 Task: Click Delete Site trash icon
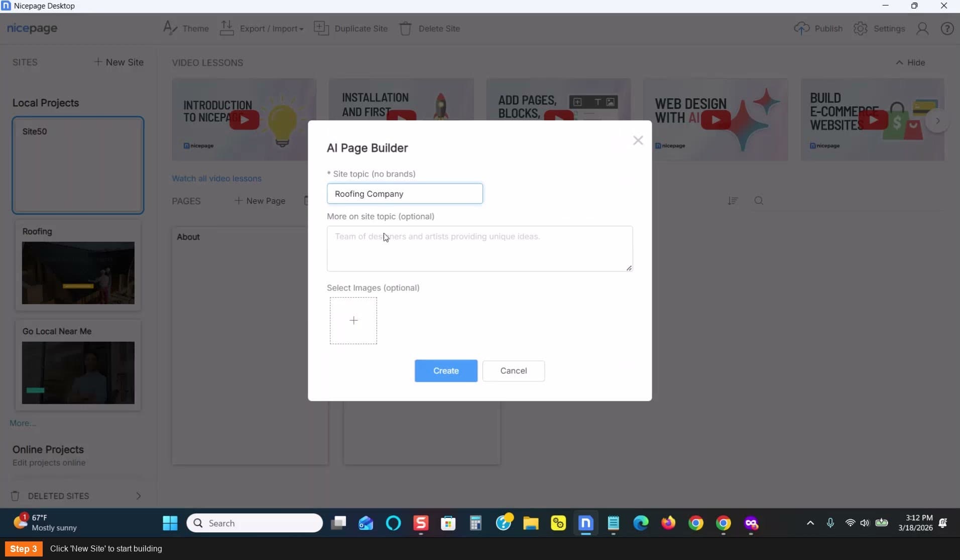click(405, 29)
